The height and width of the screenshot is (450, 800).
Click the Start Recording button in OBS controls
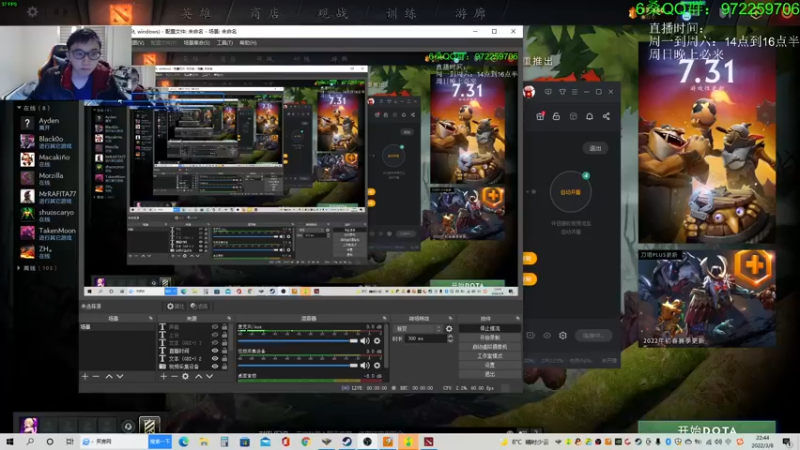pos(490,338)
